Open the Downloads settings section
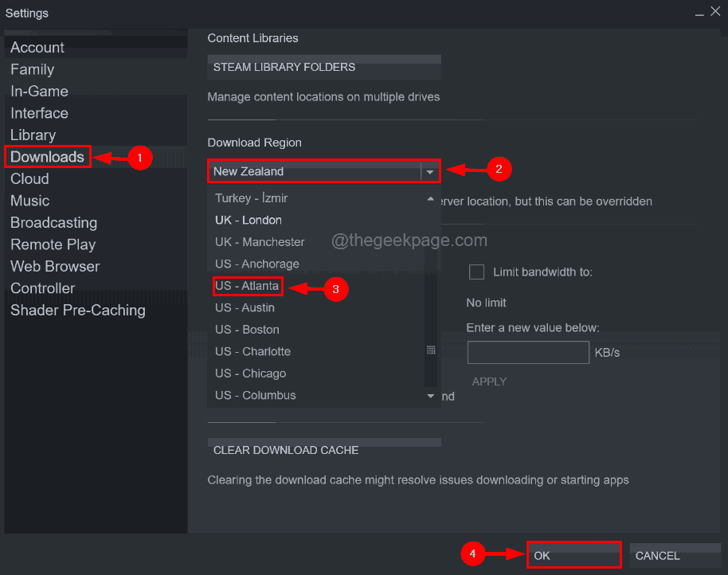 47,157
